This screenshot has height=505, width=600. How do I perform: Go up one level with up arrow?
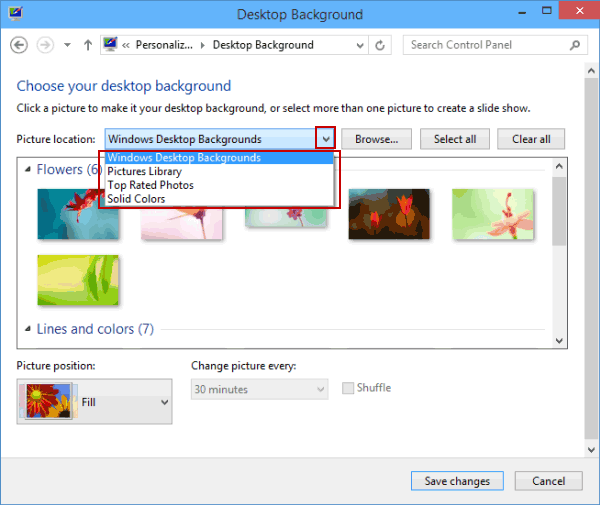click(88, 45)
